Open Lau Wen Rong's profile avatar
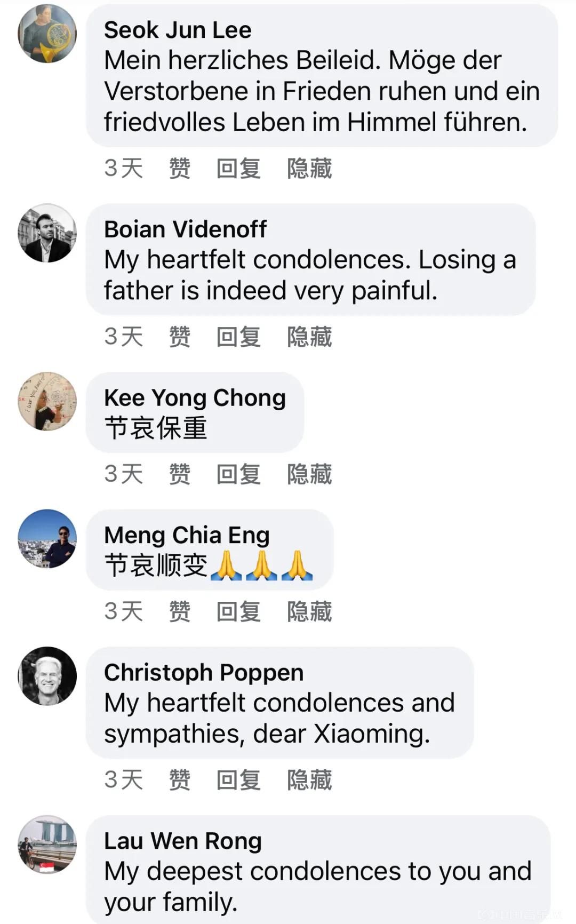 click(47, 845)
